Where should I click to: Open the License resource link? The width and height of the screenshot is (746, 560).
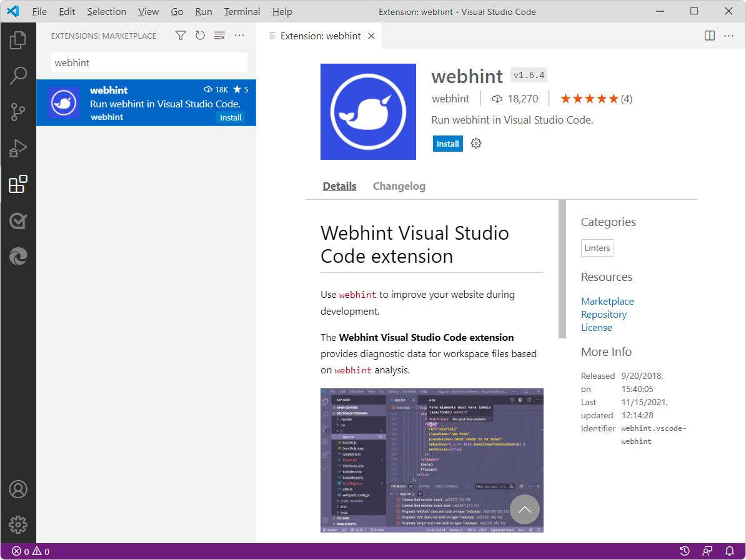coord(597,328)
